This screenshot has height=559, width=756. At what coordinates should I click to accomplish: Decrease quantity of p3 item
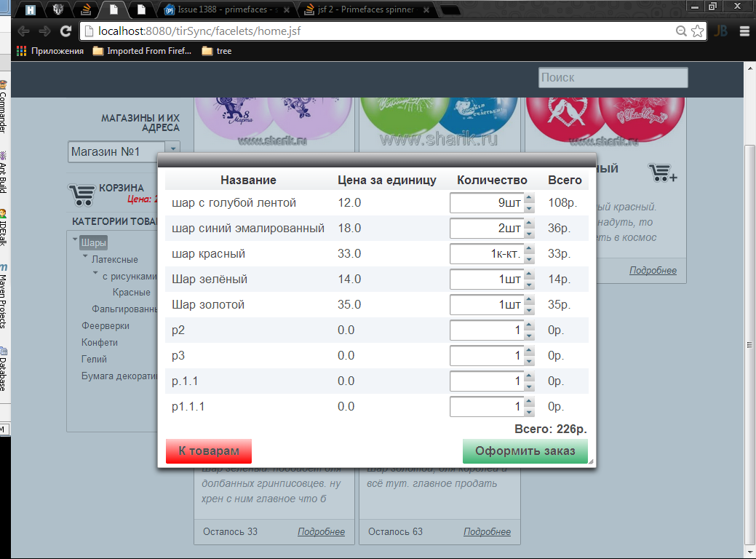(x=530, y=361)
